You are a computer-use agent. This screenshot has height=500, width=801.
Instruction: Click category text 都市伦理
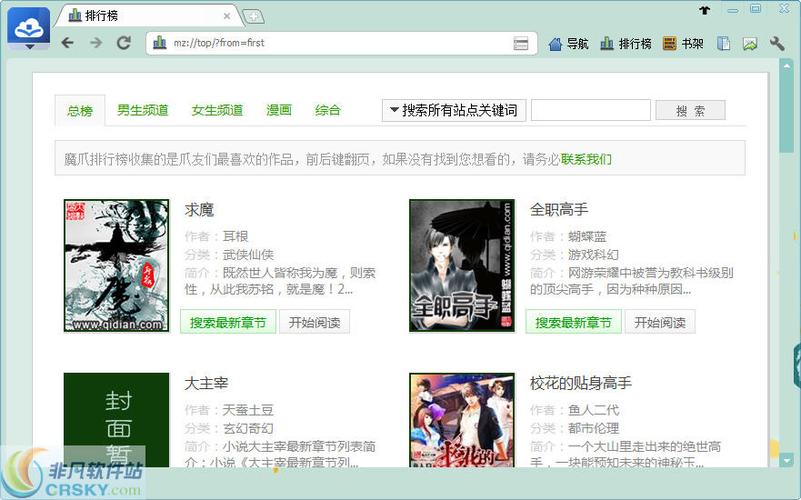point(594,428)
